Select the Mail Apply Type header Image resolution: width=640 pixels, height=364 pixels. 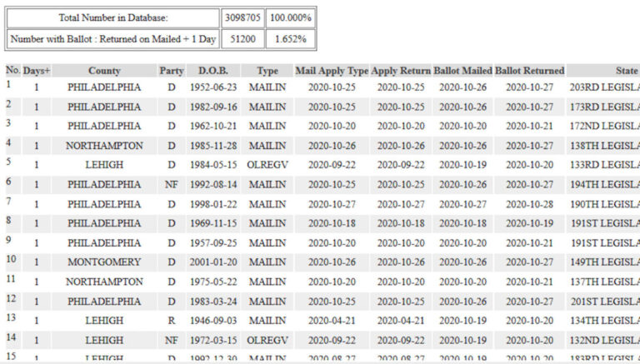(332, 71)
